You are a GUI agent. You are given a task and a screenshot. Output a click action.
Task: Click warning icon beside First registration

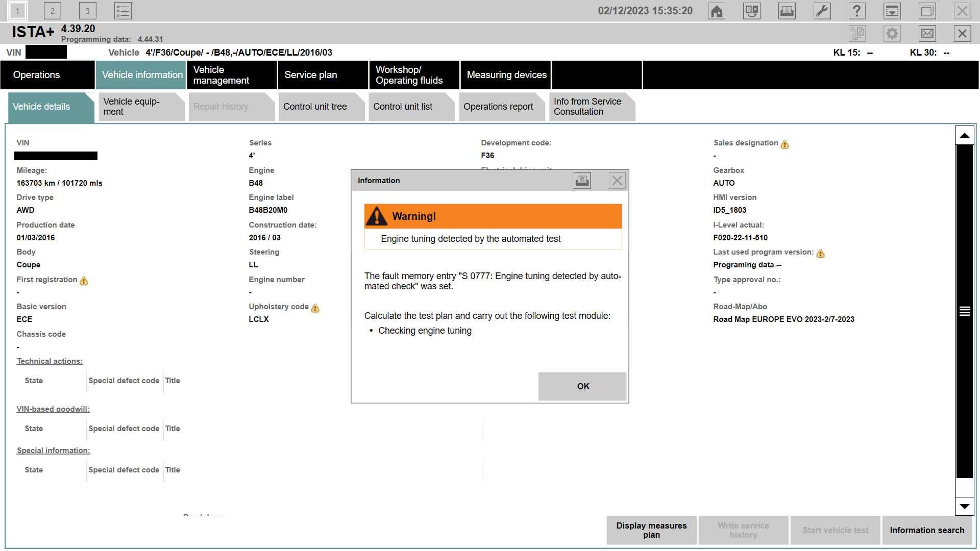click(x=84, y=281)
